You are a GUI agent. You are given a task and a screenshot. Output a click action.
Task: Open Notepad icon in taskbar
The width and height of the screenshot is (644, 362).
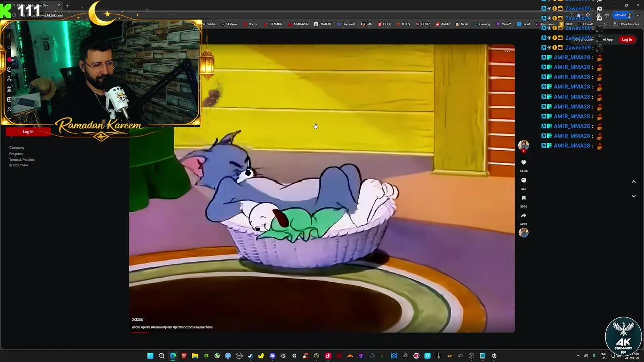point(482,356)
